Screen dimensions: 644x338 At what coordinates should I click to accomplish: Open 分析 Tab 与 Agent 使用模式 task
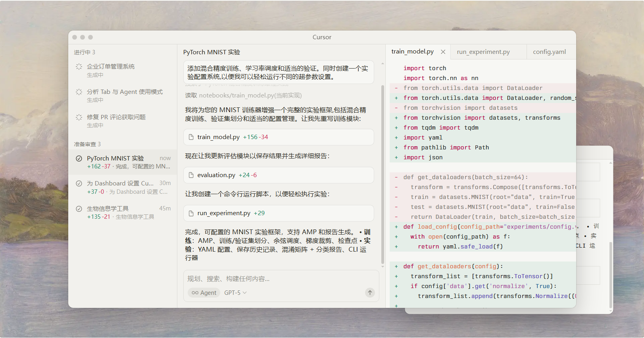(x=123, y=96)
